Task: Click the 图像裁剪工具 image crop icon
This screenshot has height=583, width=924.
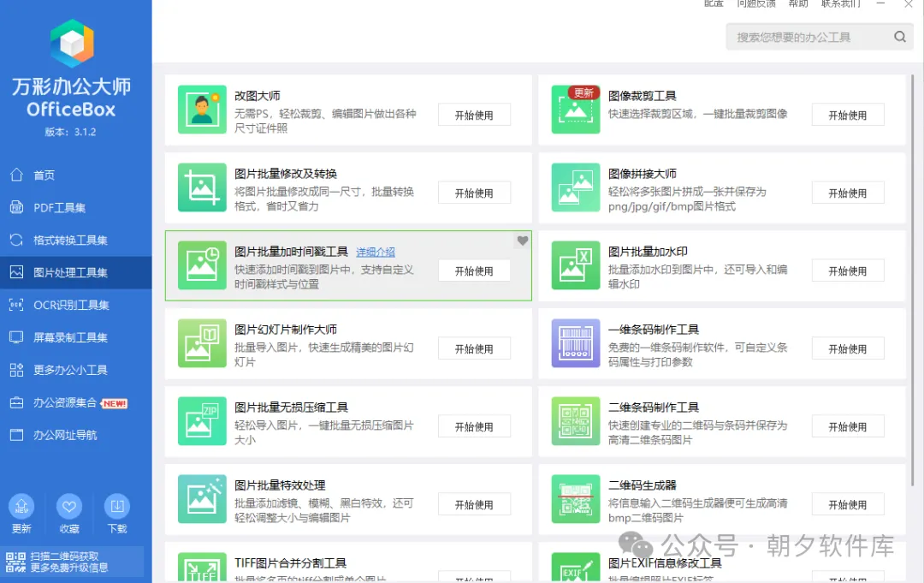Action: 575,110
